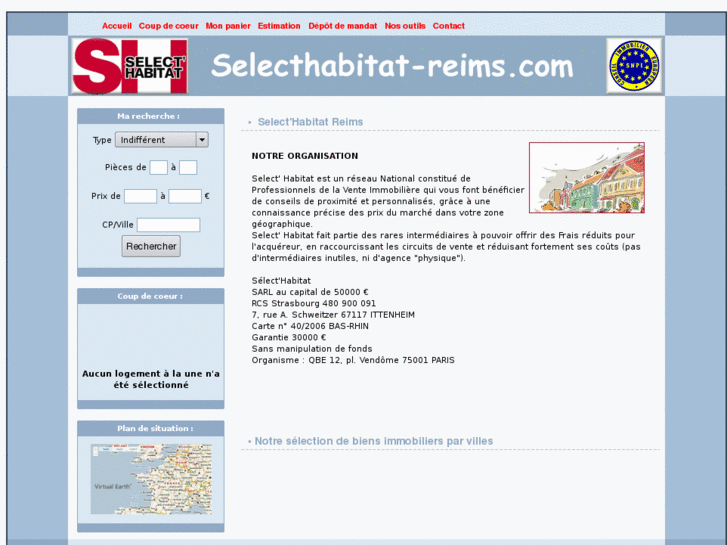This screenshot has width=727, height=545.
Task: Click the Select'Habitat SH logo
Action: [129, 66]
